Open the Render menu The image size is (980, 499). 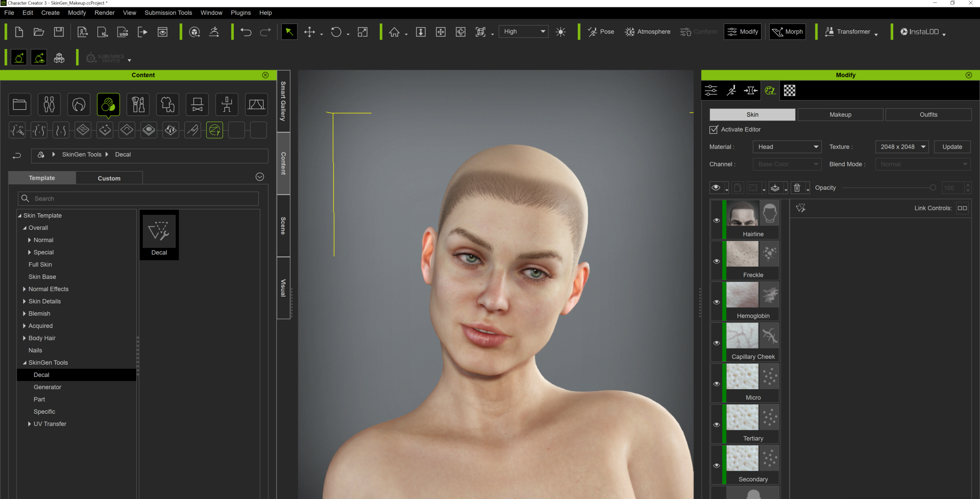point(104,13)
